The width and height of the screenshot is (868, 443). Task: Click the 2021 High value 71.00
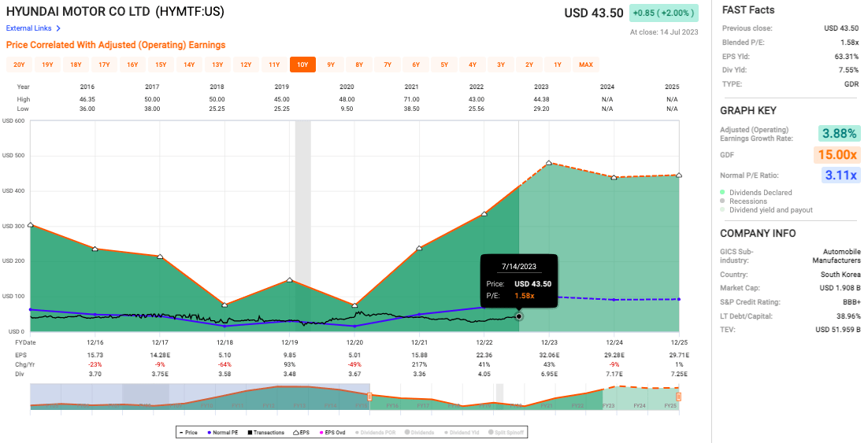pyautogui.click(x=412, y=100)
